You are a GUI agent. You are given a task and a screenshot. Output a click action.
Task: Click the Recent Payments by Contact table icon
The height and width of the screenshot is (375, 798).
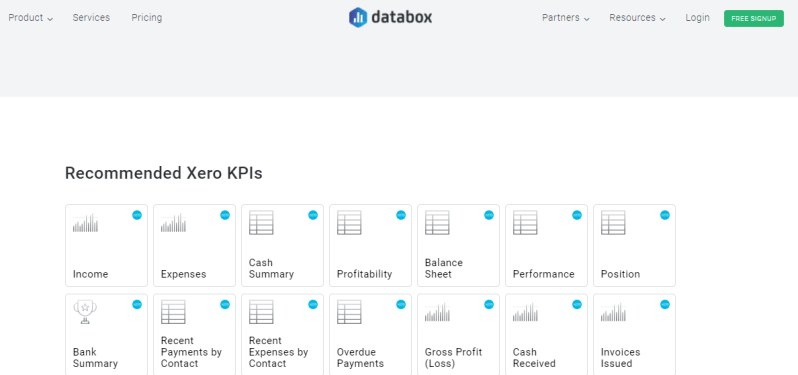click(x=173, y=312)
